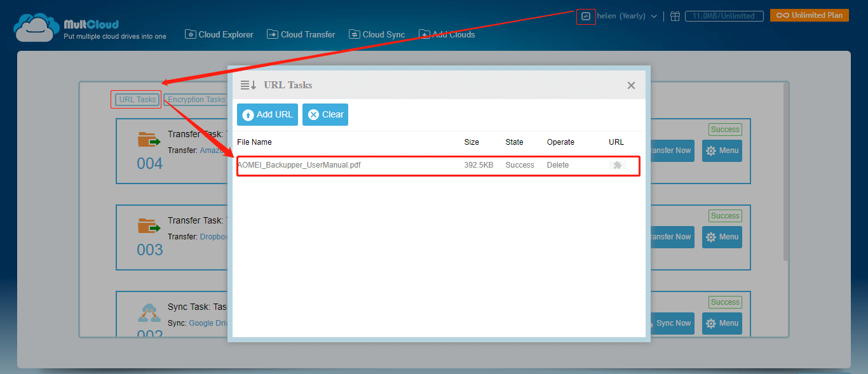The width and height of the screenshot is (868, 374).
Task: Close the URL Tasks dialog
Action: click(631, 85)
